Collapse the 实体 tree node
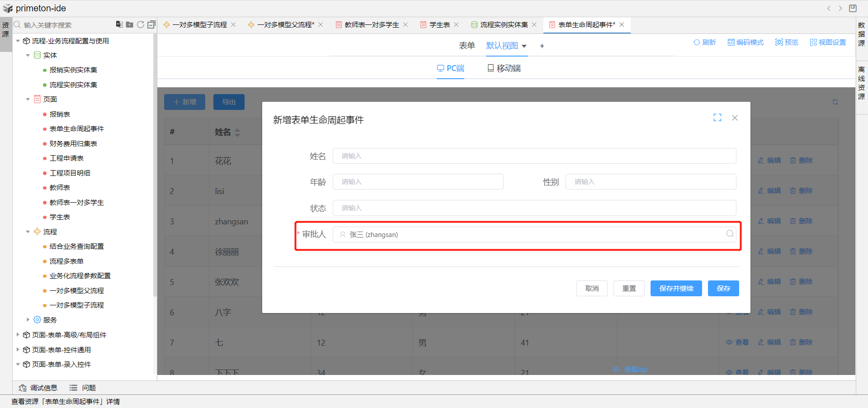Screen dimensions: 868x408 click(x=28, y=55)
